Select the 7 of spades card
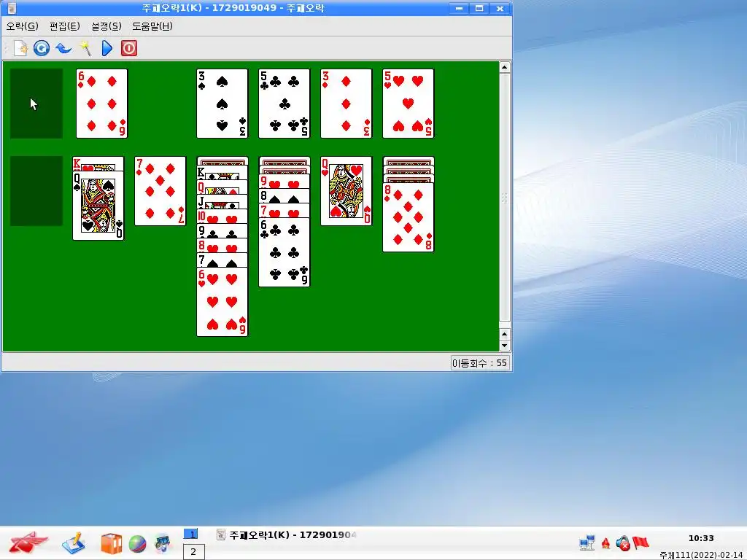747x560 pixels. pyautogui.click(x=222, y=260)
